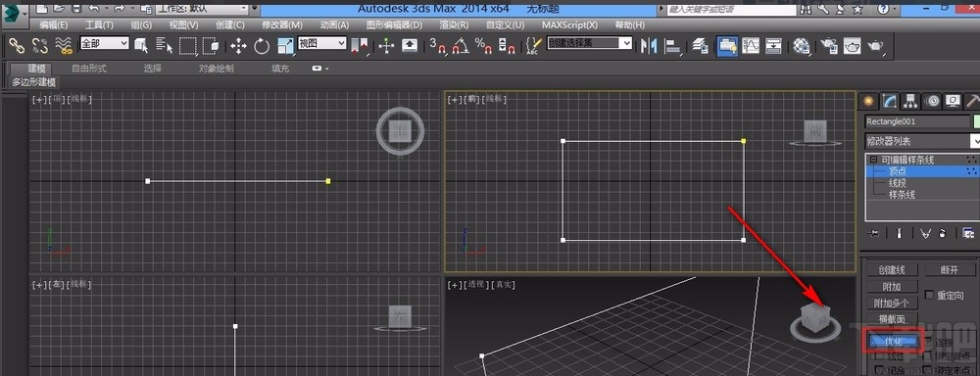Screen dimensions: 980x376
Task: Open the reference coordinate 视图 dropdown
Action: [321, 43]
